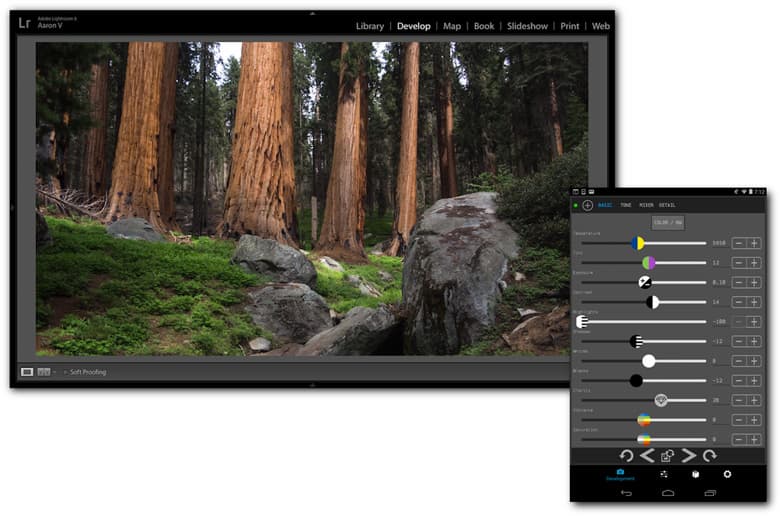Tap the green connection status dot
The image size is (780, 516).
tap(576, 205)
